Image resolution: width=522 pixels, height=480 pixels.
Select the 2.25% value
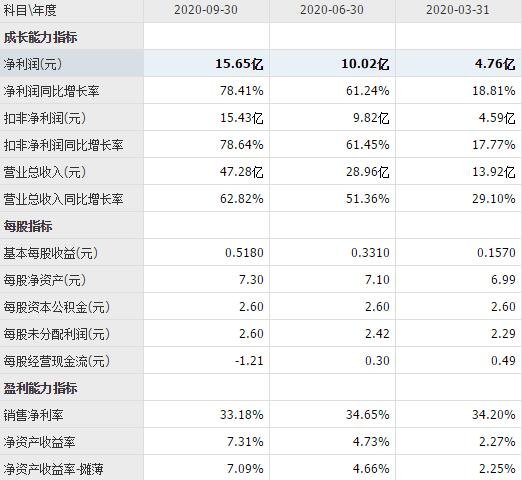click(497, 469)
